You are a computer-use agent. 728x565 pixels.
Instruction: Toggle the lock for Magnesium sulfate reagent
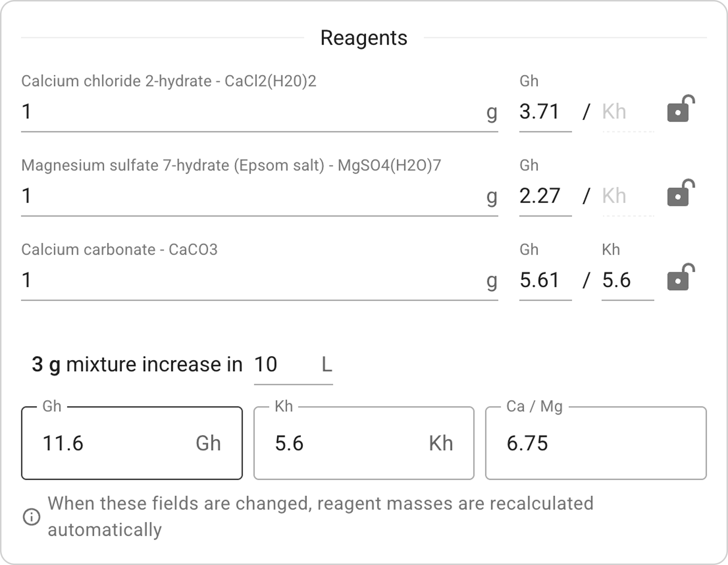click(x=680, y=193)
